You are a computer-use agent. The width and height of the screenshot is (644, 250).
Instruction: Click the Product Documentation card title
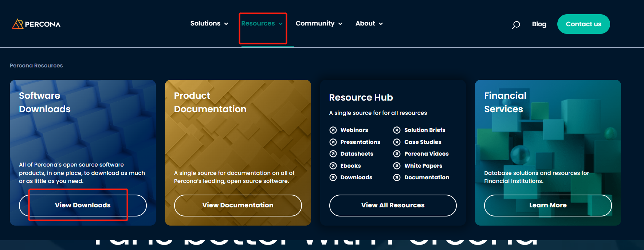(x=210, y=102)
